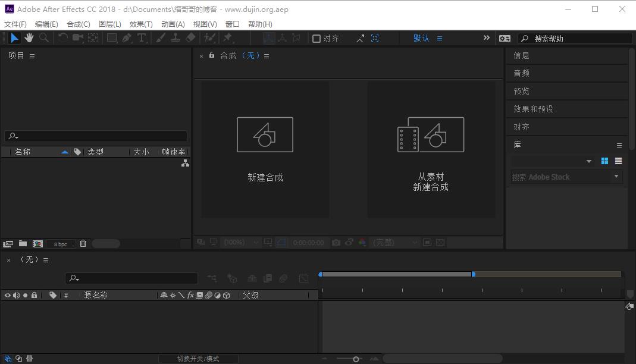Open the 合成(C) menu
Image resolution: width=636 pixels, height=364 pixels.
pos(79,24)
